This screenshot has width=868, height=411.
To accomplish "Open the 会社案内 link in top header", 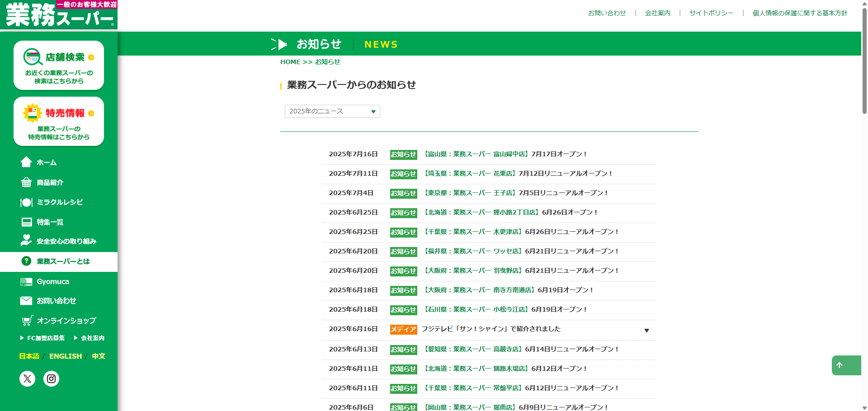I will (x=657, y=13).
